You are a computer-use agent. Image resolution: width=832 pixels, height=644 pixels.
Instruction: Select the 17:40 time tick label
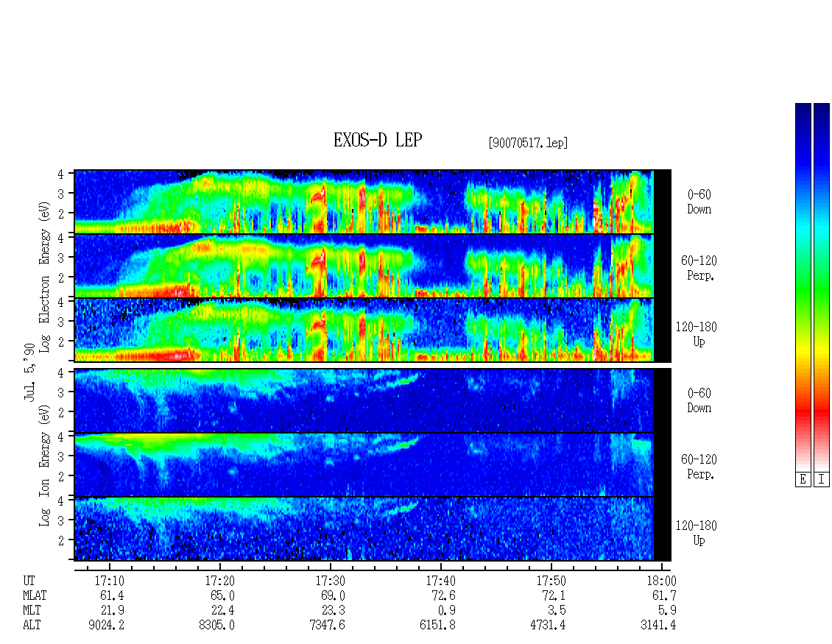[x=440, y=581]
